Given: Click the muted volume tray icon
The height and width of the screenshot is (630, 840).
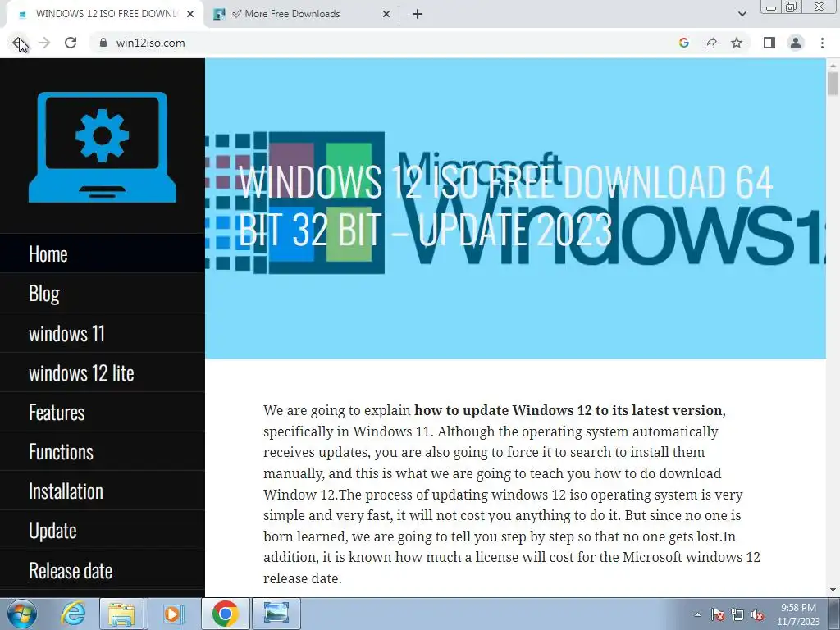Looking at the screenshot, I should pos(757,614).
